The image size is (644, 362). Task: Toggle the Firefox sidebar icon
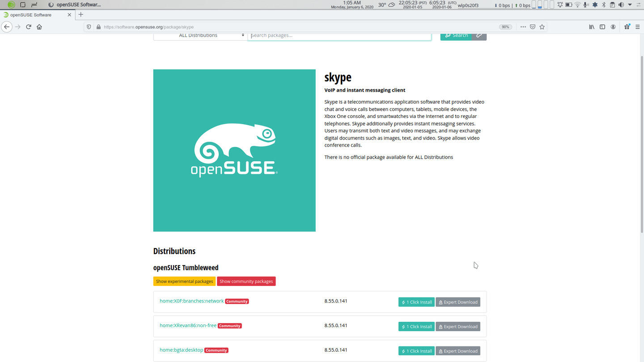click(602, 27)
